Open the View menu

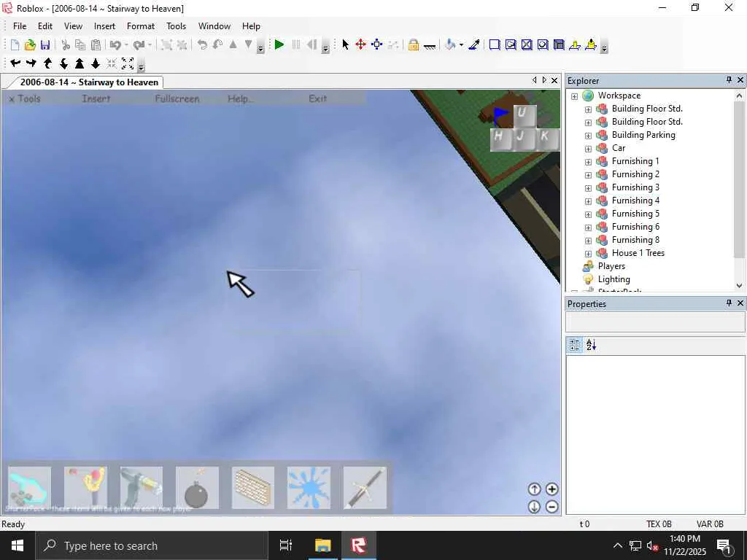tap(73, 26)
